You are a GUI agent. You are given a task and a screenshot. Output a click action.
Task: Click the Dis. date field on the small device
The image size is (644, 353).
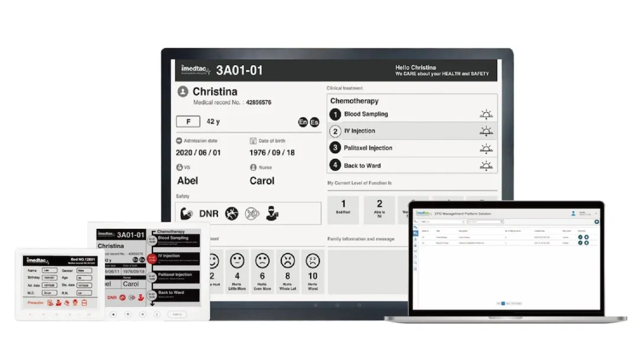pyautogui.click(x=84, y=285)
